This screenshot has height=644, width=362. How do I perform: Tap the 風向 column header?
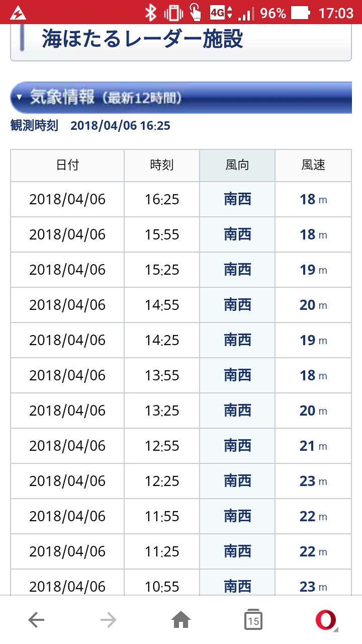[237, 165]
